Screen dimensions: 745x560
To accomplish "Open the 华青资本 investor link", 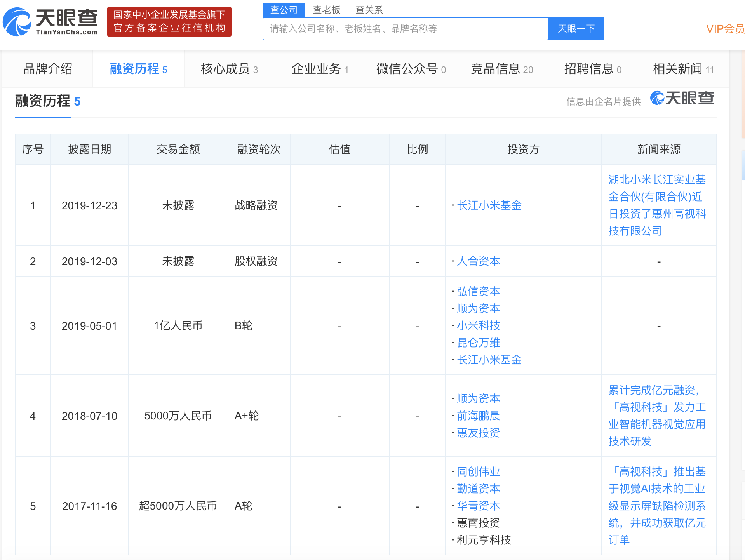I will [x=478, y=506].
